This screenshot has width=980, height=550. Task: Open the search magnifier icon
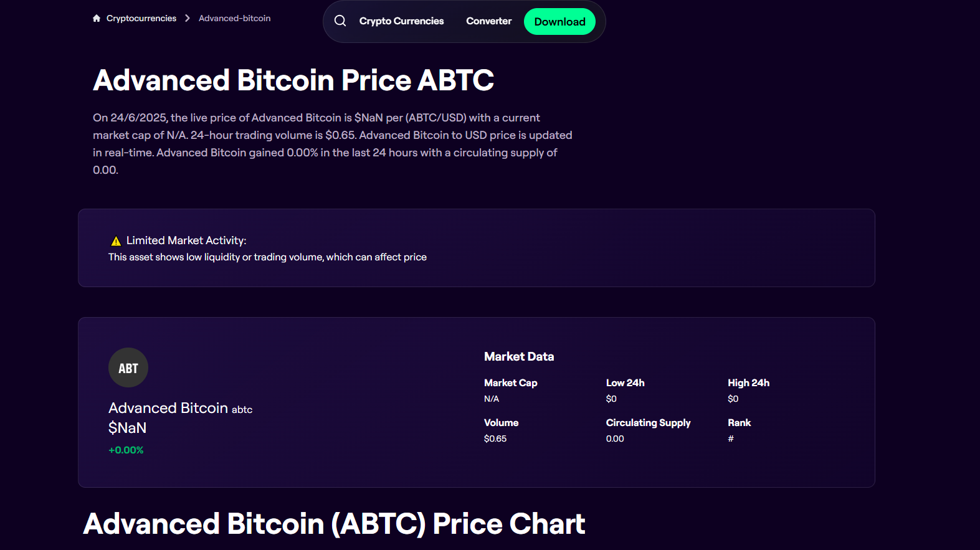coord(340,21)
